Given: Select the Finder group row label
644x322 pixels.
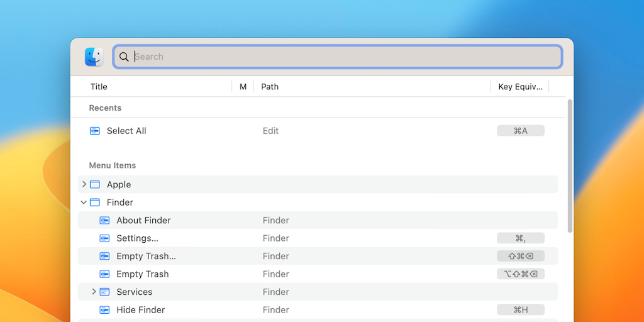Looking at the screenshot, I should click(x=120, y=203).
